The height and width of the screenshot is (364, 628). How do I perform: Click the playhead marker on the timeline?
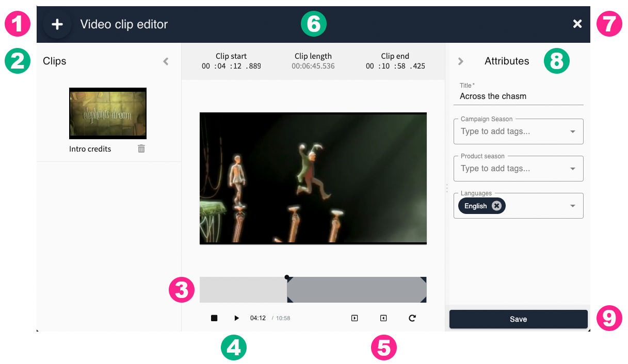[x=287, y=277]
